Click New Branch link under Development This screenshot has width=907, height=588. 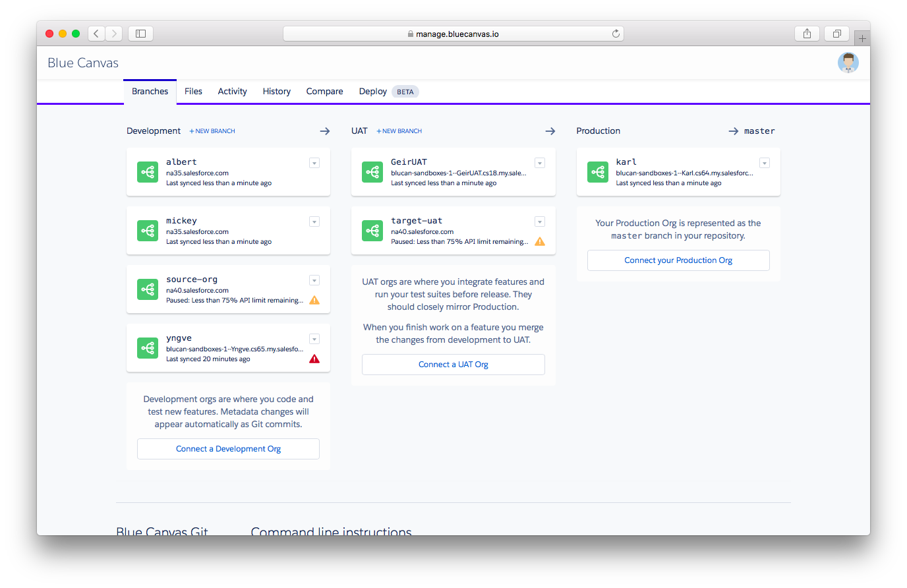(x=212, y=131)
